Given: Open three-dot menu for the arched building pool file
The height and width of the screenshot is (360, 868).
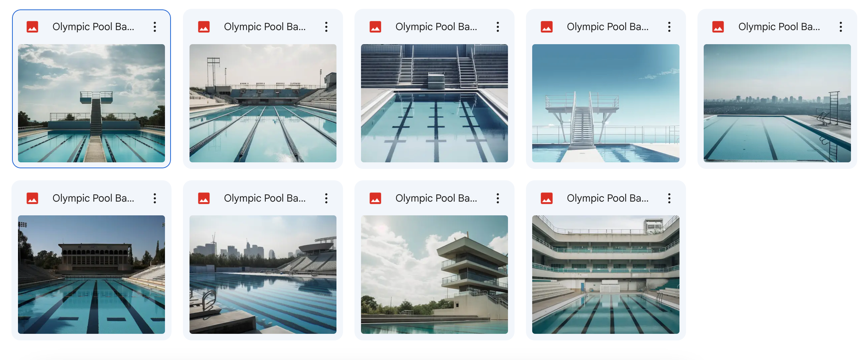Looking at the screenshot, I should [155, 198].
